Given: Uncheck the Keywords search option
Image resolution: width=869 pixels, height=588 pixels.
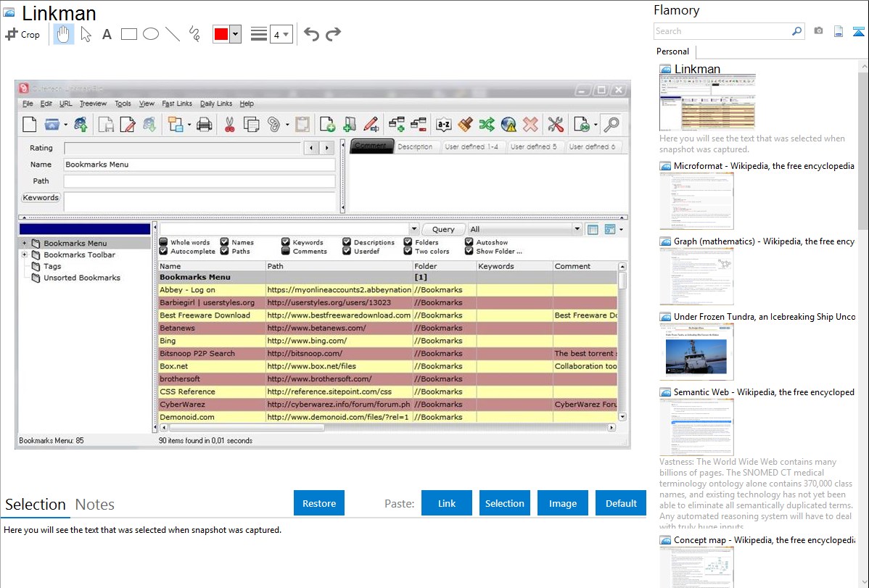Looking at the screenshot, I should click(286, 242).
